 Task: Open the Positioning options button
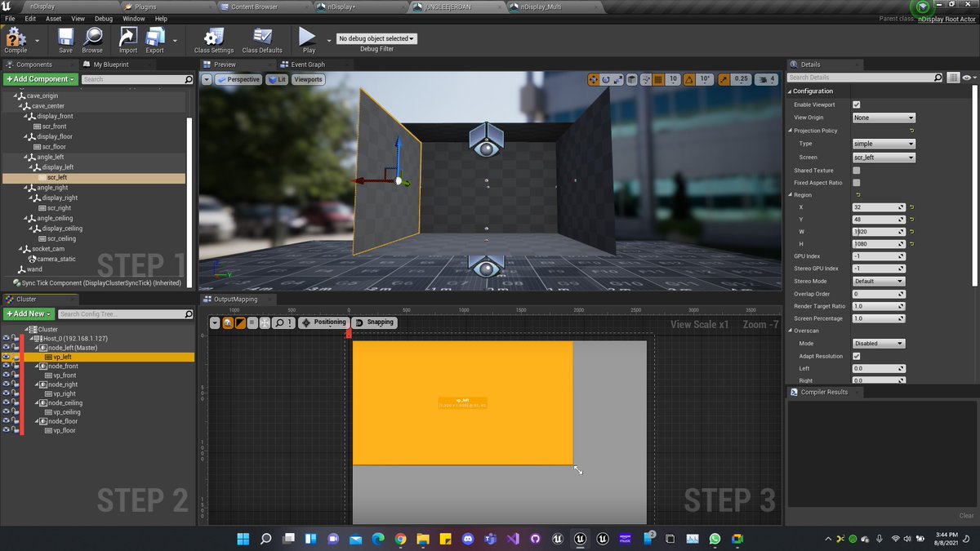[x=324, y=322]
